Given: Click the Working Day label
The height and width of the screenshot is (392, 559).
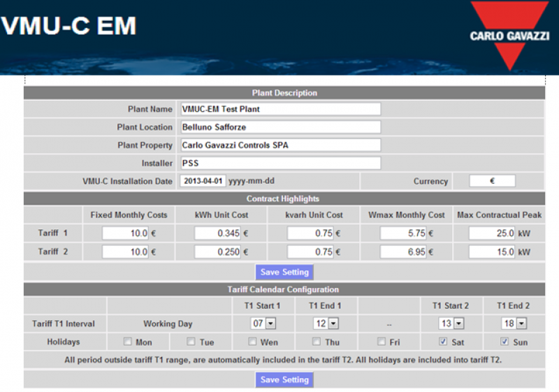Looking at the screenshot, I should click(168, 324).
